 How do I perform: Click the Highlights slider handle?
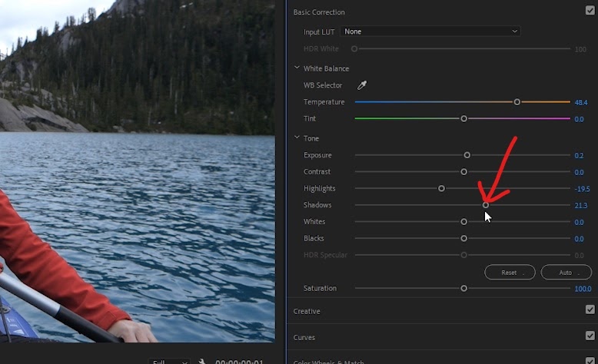(x=441, y=188)
